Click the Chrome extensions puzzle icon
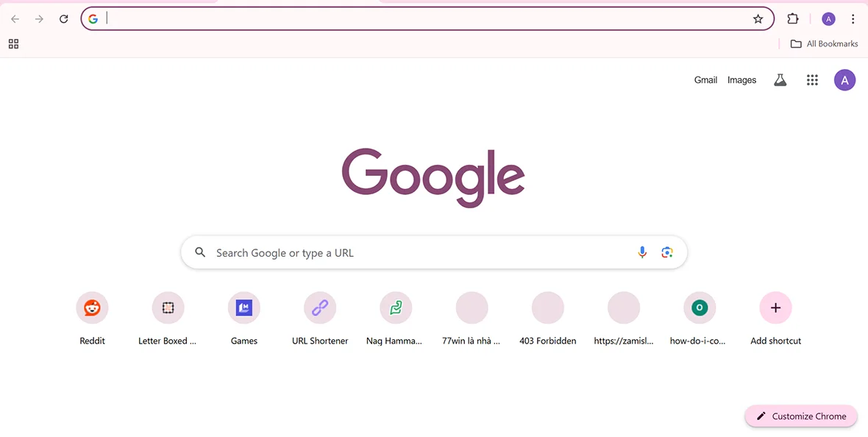This screenshot has height=437, width=868. (793, 18)
